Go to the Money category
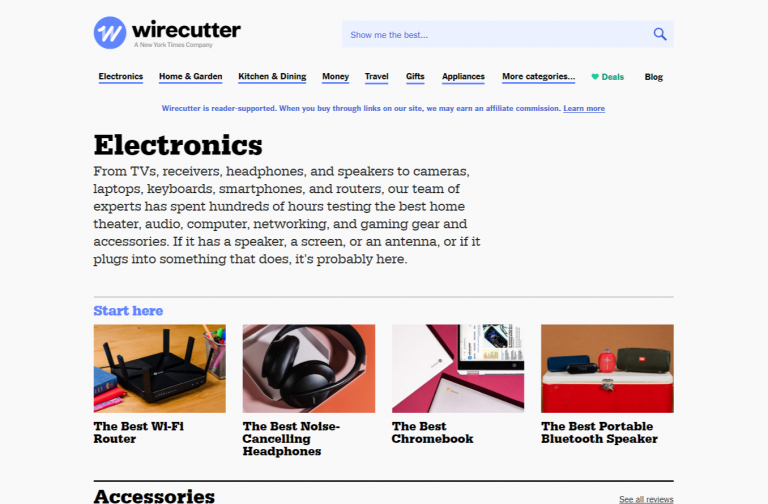768x504 pixels. point(336,76)
